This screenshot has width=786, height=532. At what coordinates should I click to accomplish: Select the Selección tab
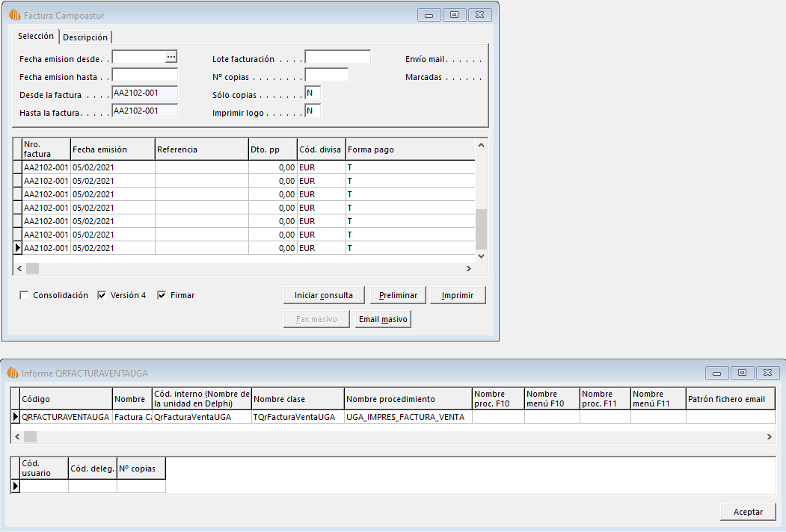click(36, 36)
